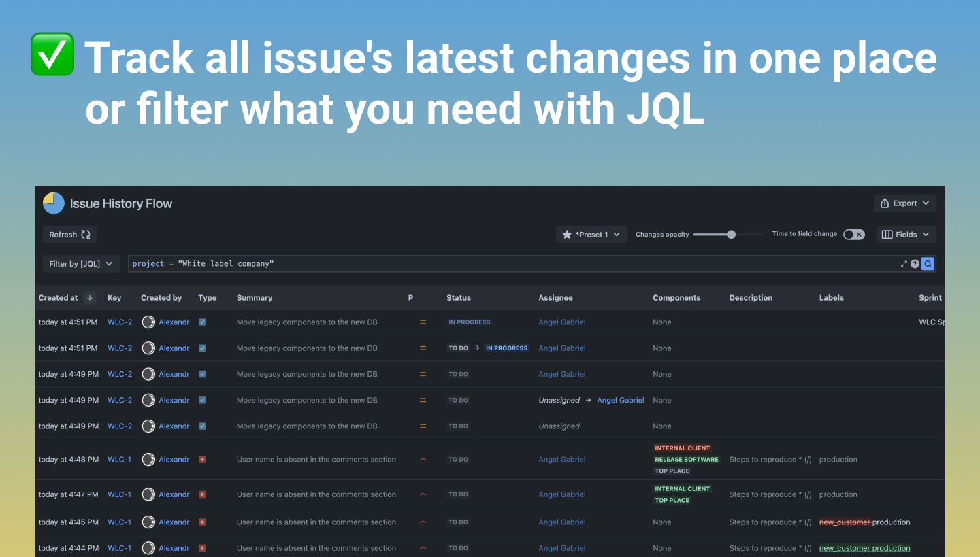The width and height of the screenshot is (980, 557).
Task: Click 'Steps to reproduce' in the 4:48 PM row
Action: tap(770, 460)
